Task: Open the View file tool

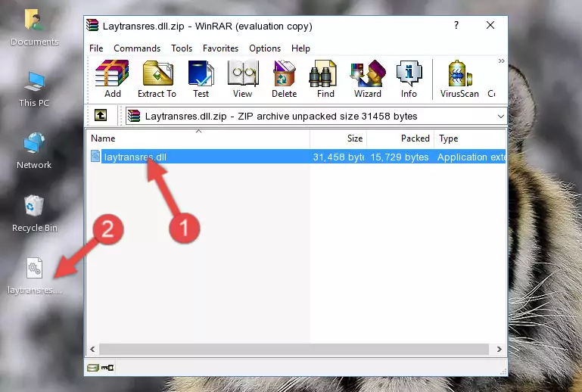Action: [243, 79]
